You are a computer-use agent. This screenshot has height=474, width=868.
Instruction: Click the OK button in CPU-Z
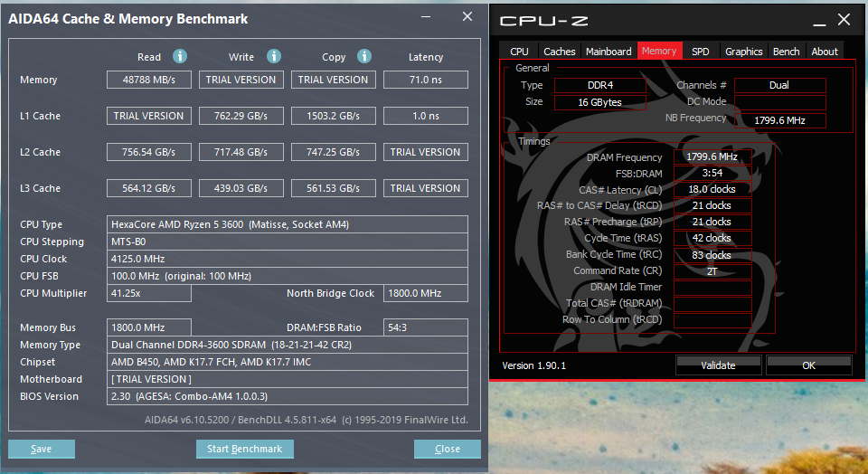[x=808, y=365]
